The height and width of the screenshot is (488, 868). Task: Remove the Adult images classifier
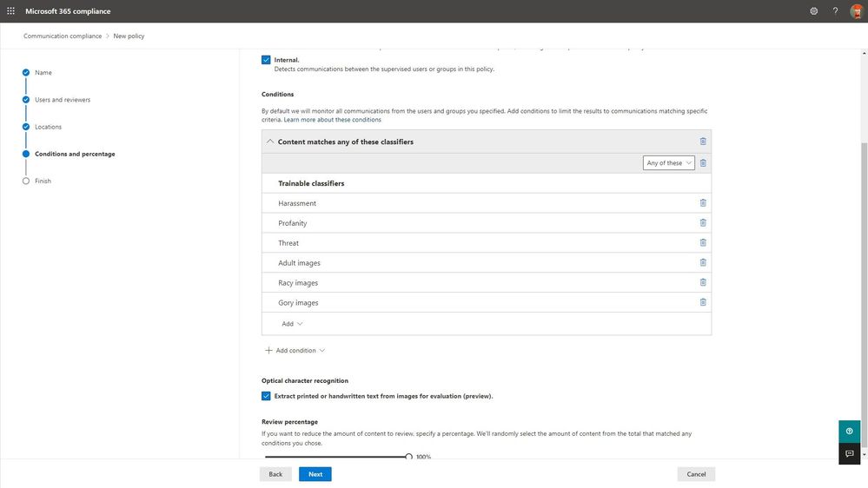tap(703, 263)
